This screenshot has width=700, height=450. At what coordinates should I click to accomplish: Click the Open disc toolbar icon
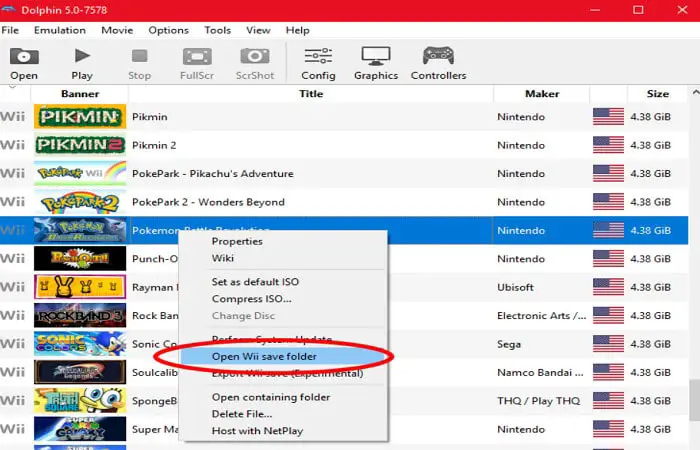point(24,57)
